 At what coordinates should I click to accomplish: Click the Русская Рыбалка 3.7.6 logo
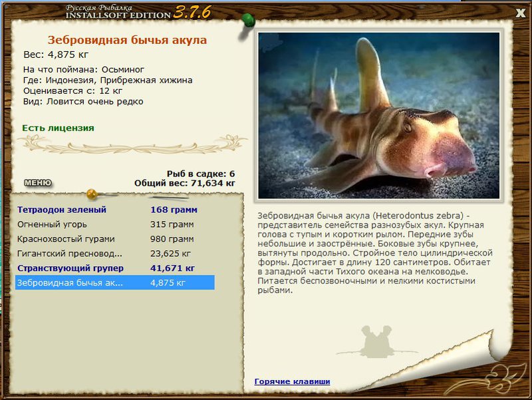point(138,12)
